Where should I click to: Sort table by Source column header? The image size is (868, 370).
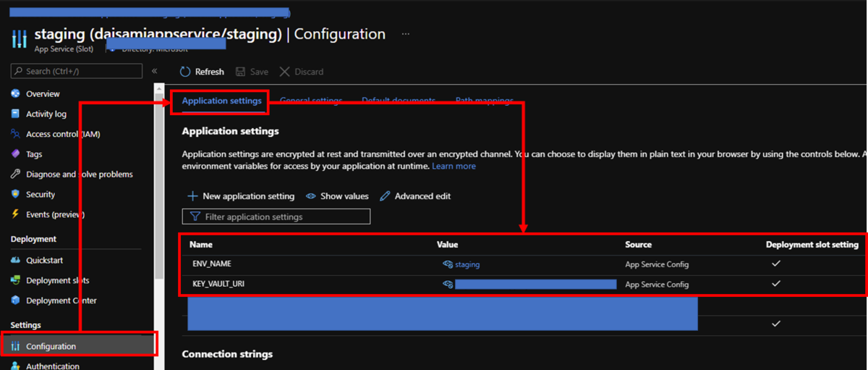click(x=638, y=245)
